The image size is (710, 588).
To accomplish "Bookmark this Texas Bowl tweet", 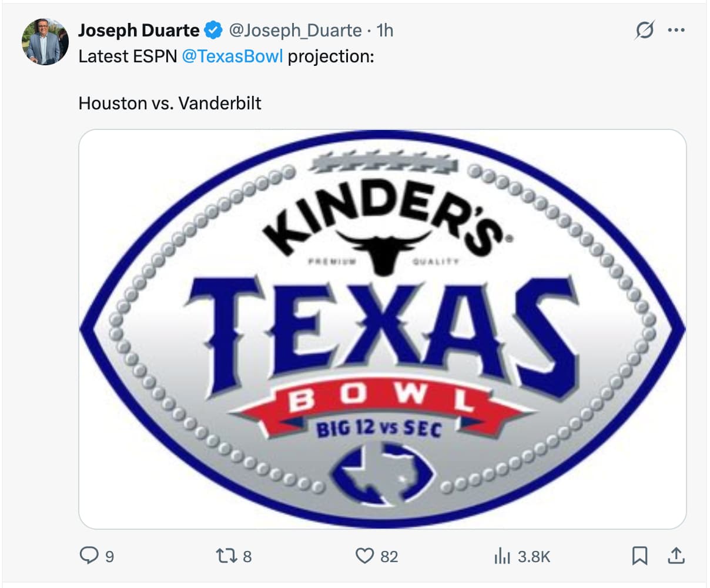I will pyautogui.click(x=639, y=556).
